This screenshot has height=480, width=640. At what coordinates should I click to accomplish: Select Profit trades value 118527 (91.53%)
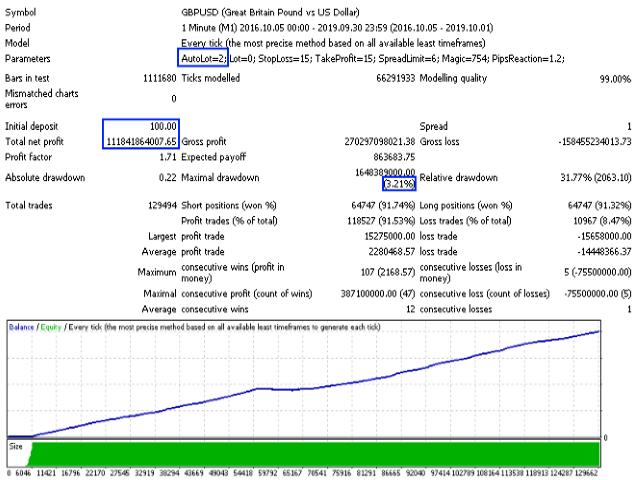(x=381, y=221)
